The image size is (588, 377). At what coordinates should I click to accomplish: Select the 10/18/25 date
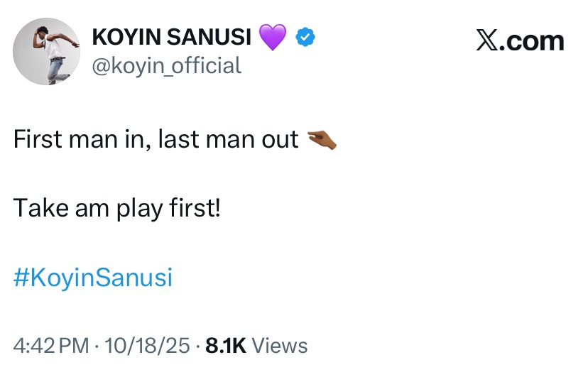[x=146, y=346]
